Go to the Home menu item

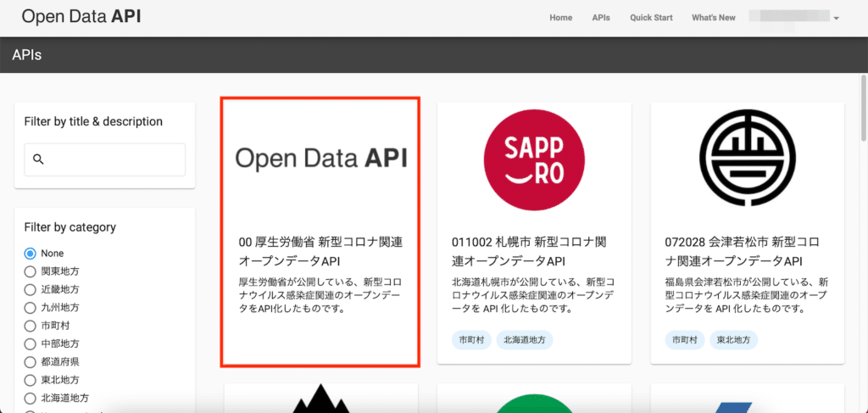coord(561,18)
